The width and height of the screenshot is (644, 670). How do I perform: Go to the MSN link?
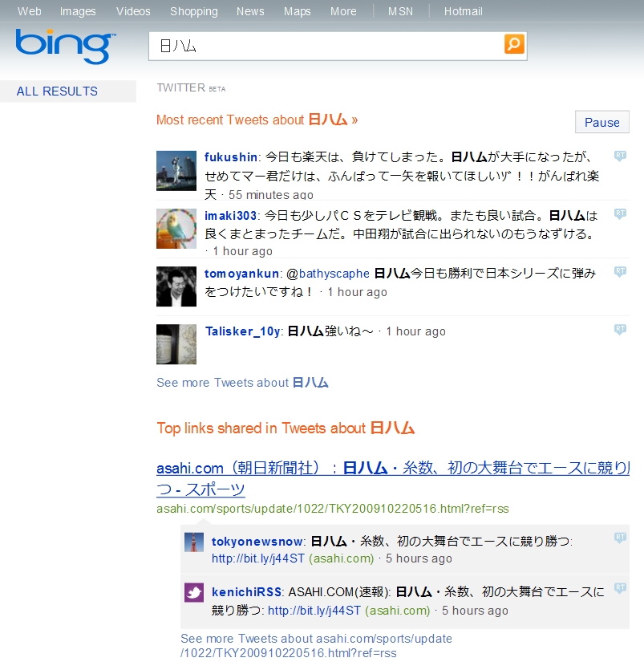click(400, 11)
